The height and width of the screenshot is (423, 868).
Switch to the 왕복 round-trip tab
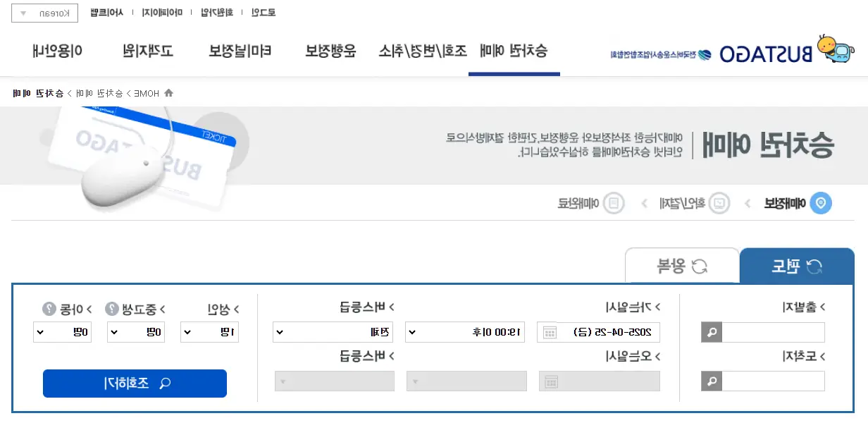click(x=681, y=266)
